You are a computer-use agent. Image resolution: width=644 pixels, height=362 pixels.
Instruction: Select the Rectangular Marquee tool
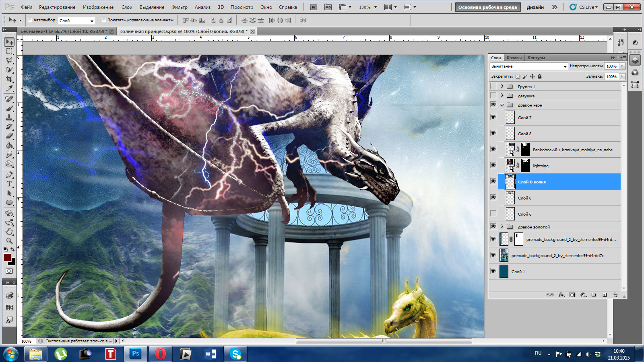[9, 51]
